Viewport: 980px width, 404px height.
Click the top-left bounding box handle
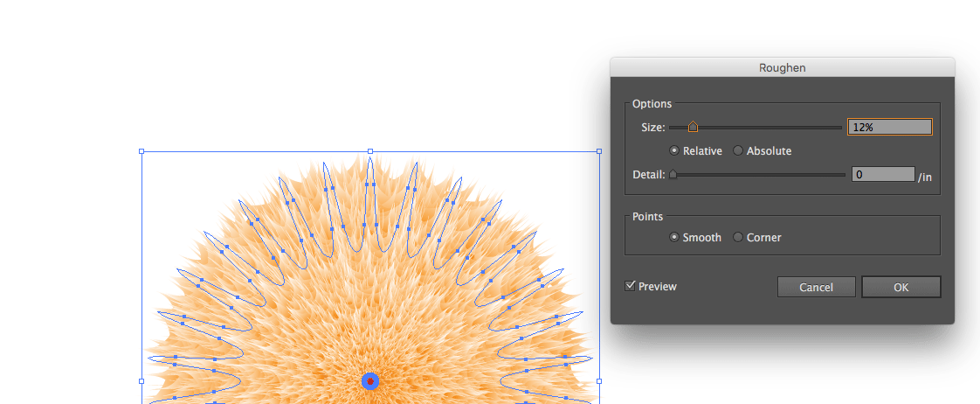click(141, 151)
